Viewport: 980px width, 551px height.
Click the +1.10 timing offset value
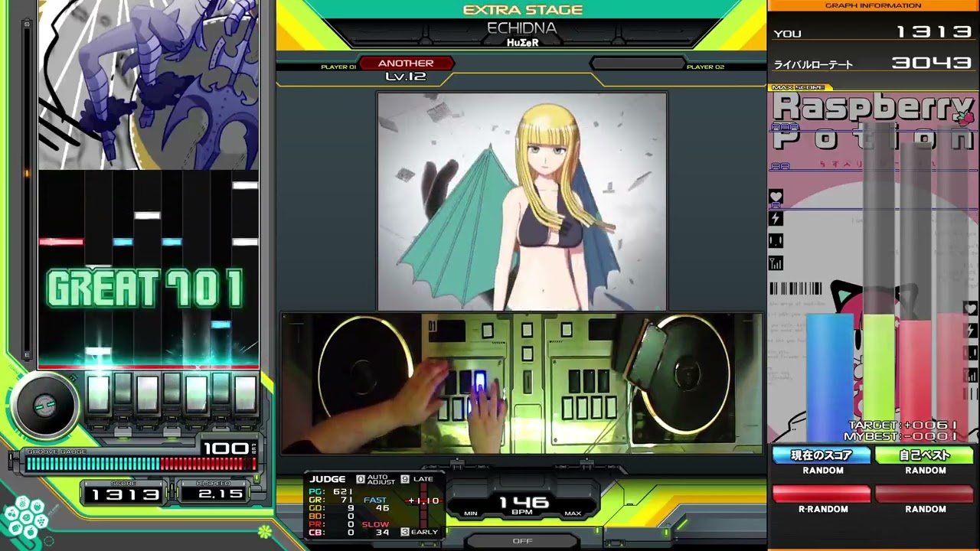click(x=423, y=500)
